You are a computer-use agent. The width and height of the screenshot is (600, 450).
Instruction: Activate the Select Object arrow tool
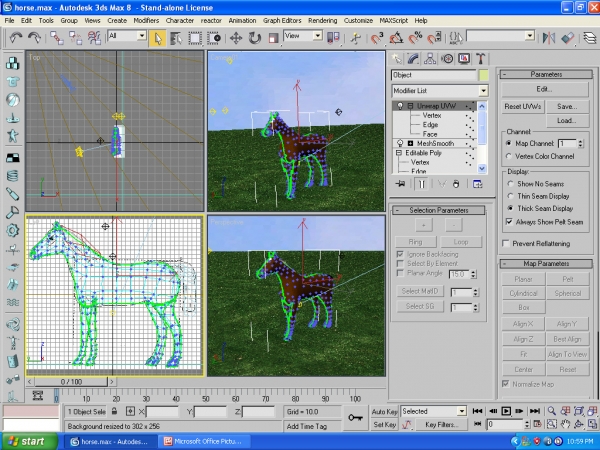pos(157,38)
